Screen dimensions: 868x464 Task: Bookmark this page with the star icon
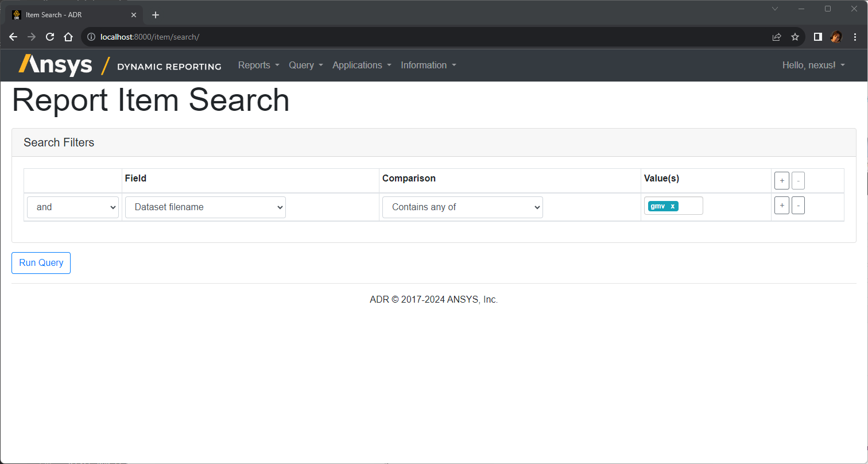click(795, 37)
